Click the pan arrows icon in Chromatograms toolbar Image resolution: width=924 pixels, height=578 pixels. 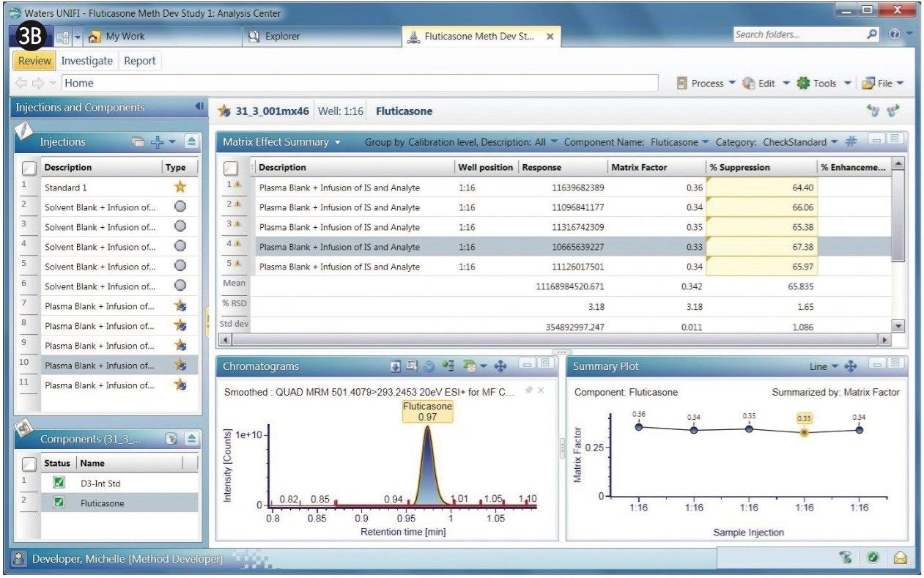pos(501,366)
